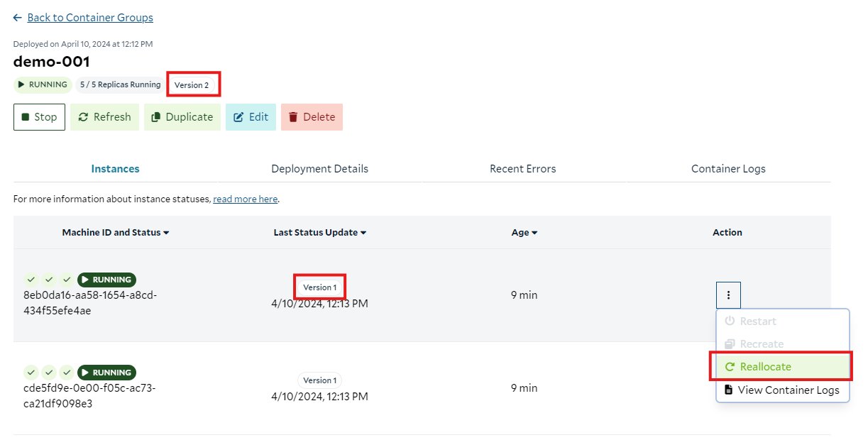868x440 pixels.
Task: Open the Recent Errors tab
Action: click(523, 169)
